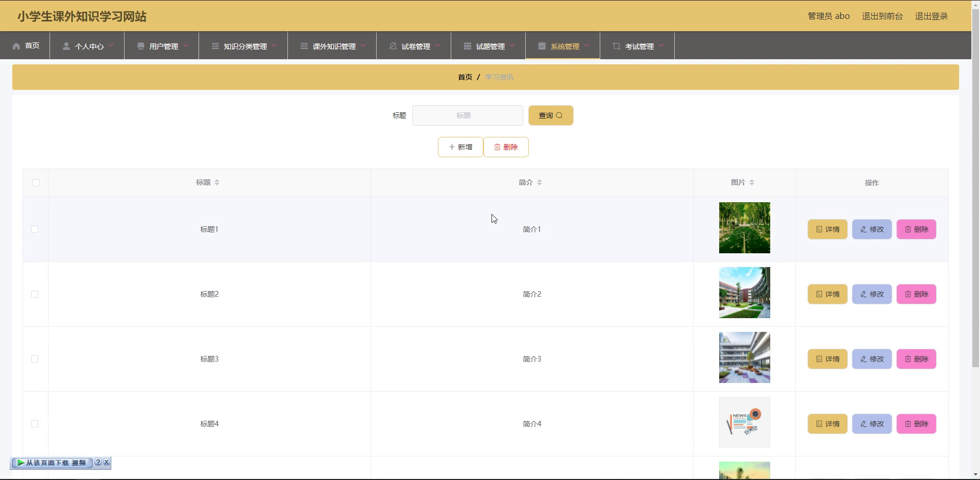Screen dimensions: 980x480
Task: Open the 试卷管理 menu
Action: click(x=414, y=45)
